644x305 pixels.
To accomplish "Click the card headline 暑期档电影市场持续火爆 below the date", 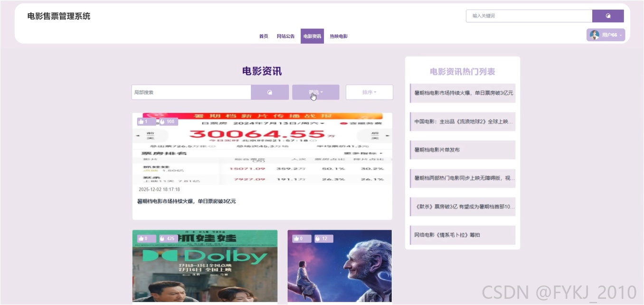I will [187, 201].
